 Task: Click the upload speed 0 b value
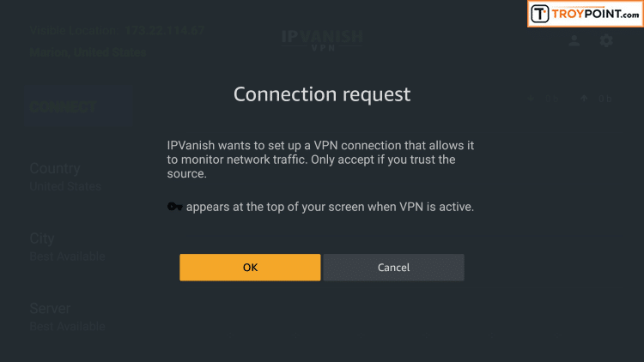[x=605, y=99]
